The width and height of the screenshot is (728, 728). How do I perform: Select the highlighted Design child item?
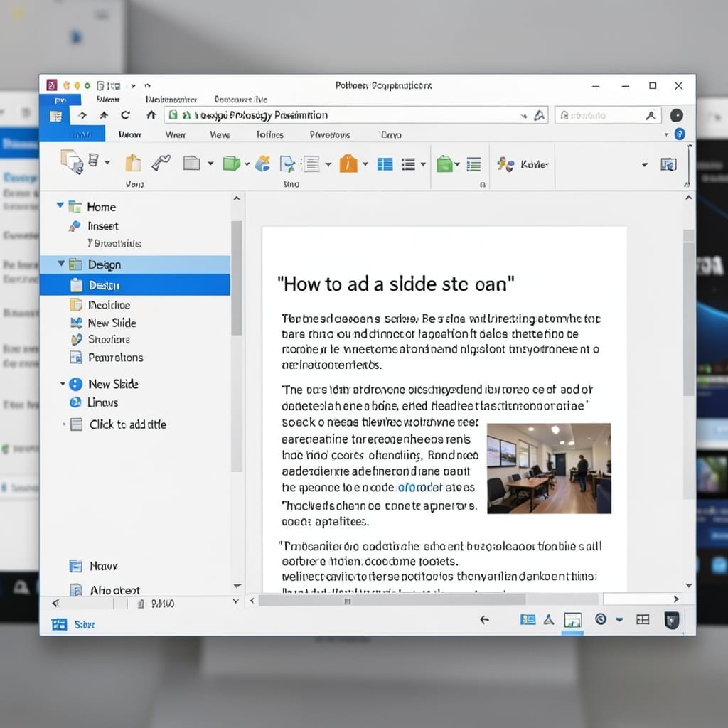135,284
